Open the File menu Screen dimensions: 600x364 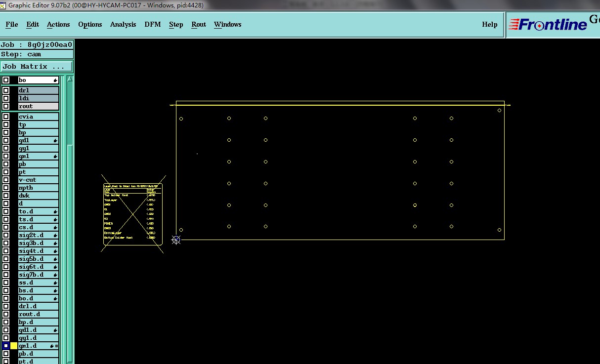[x=12, y=24]
